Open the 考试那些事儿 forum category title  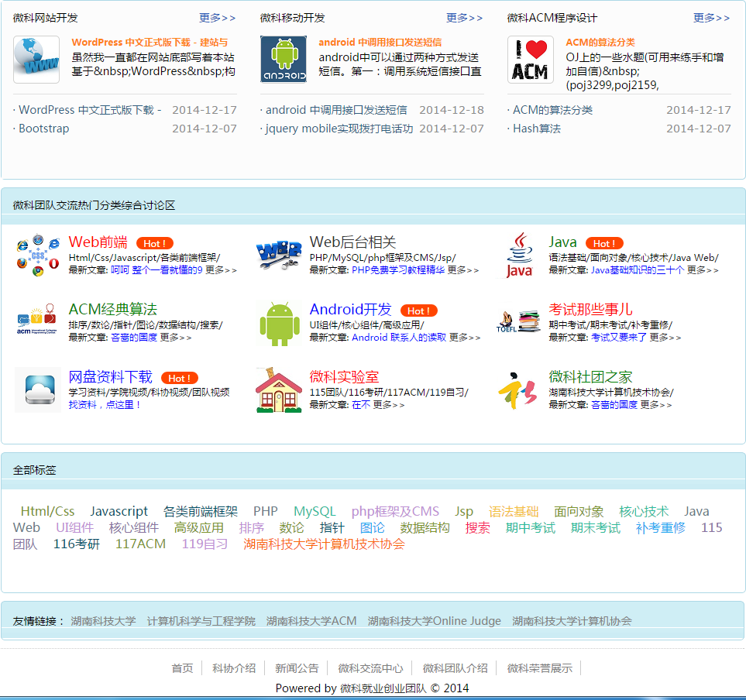click(x=590, y=310)
